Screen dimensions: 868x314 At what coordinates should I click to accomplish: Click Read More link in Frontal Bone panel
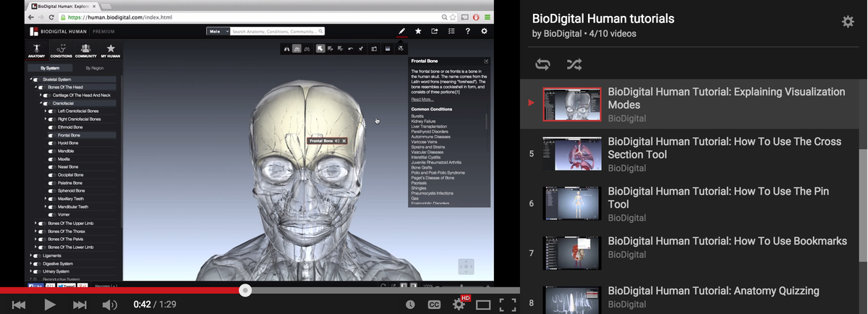(422, 99)
